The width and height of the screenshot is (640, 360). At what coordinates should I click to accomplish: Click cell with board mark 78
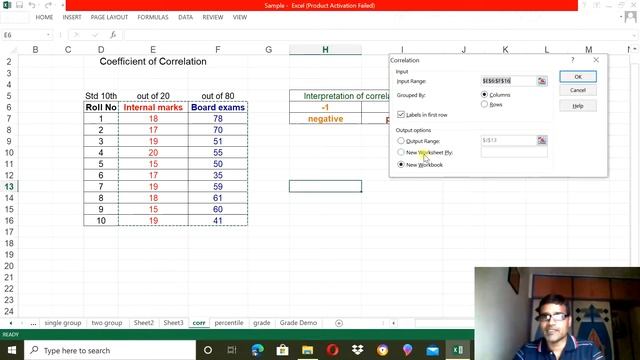(218, 119)
